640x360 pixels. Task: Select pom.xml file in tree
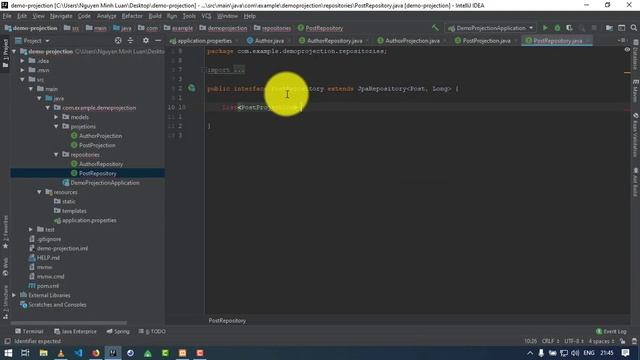click(48, 286)
